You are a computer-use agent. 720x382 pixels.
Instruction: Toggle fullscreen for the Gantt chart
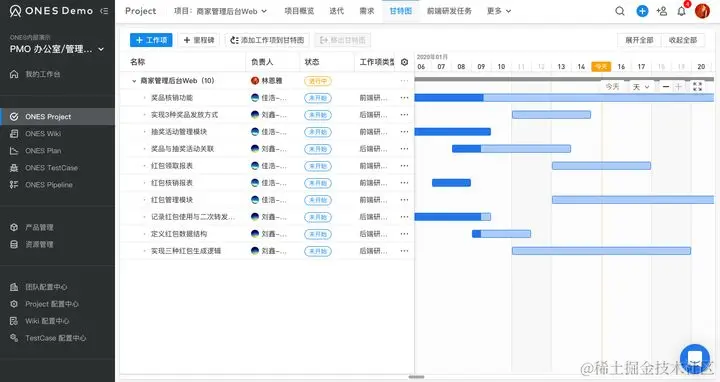tap(697, 86)
